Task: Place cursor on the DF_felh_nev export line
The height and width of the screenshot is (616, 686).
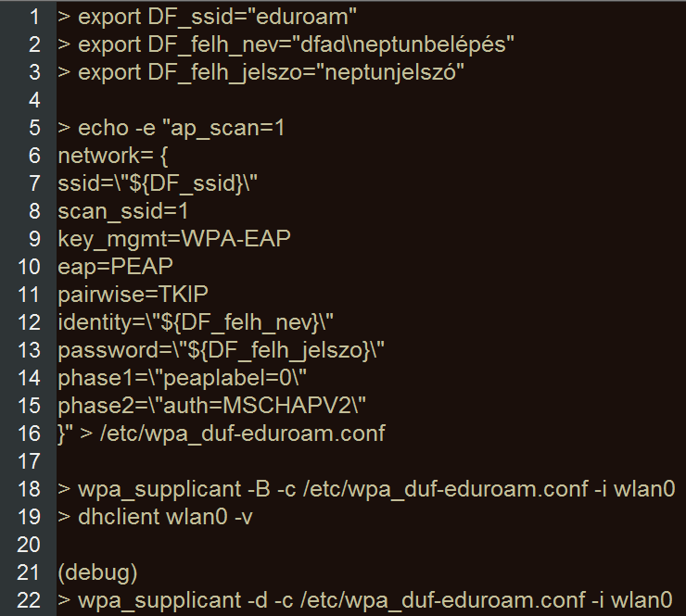Action: click(x=286, y=45)
